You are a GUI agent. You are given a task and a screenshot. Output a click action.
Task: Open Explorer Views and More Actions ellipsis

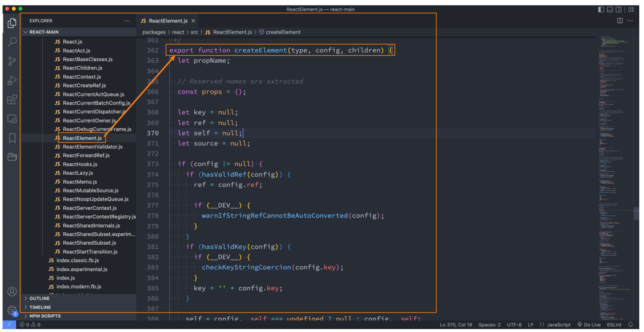(127, 21)
